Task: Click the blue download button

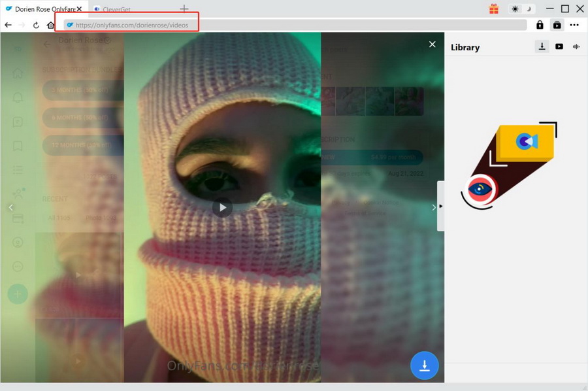Action: pyautogui.click(x=424, y=365)
